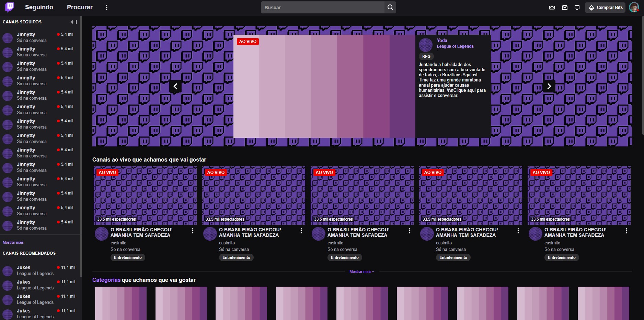Click the Twitch logo
Screen dimensions: 644x320
click(x=10, y=7)
